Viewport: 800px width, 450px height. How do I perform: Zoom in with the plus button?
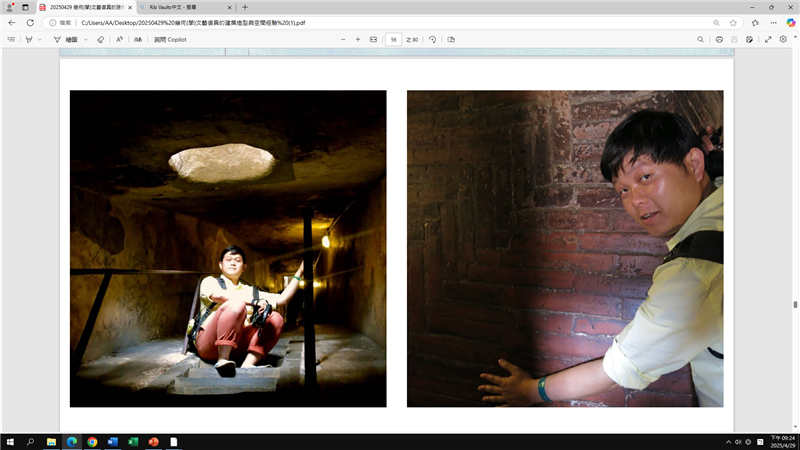point(357,39)
